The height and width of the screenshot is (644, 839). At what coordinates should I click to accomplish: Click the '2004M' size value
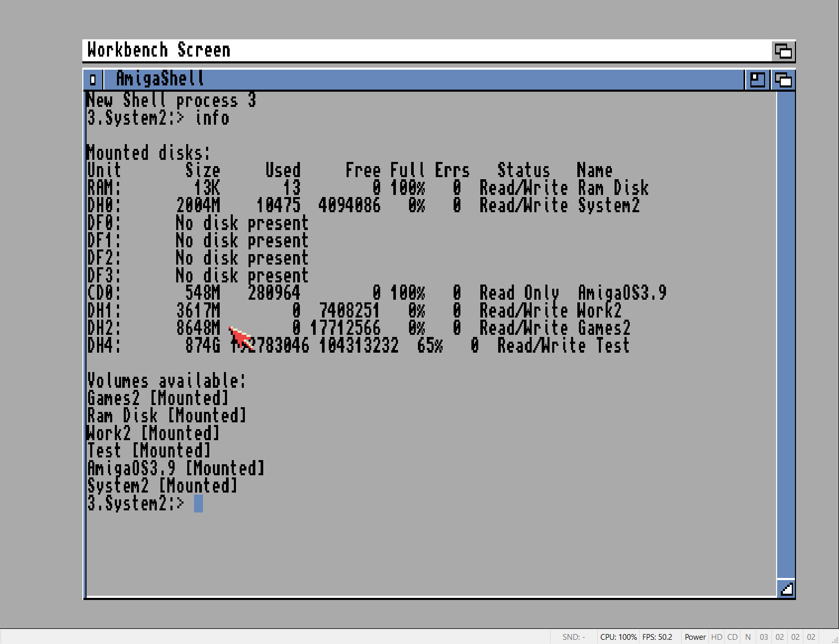coord(198,205)
